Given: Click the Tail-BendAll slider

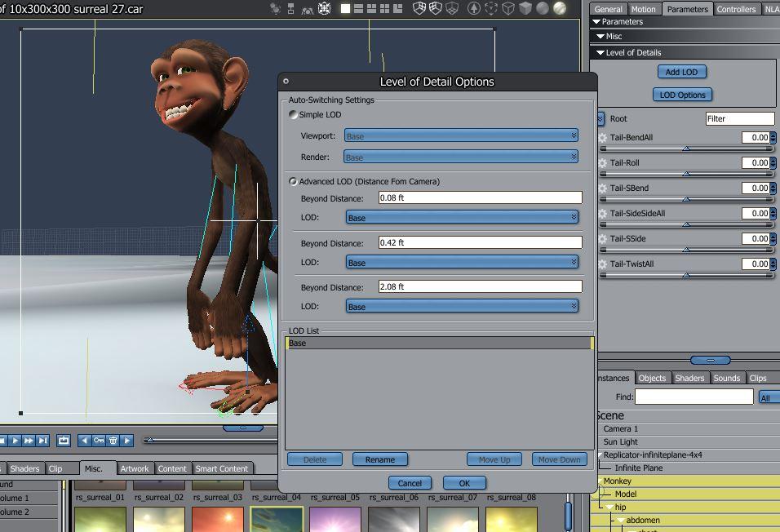Looking at the screenshot, I should click(687, 149).
